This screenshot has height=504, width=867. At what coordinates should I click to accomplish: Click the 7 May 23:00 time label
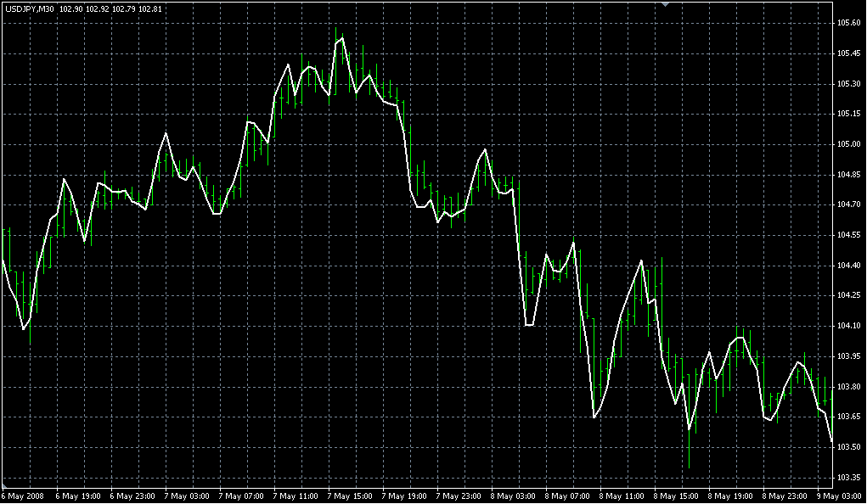tap(459, 496)
